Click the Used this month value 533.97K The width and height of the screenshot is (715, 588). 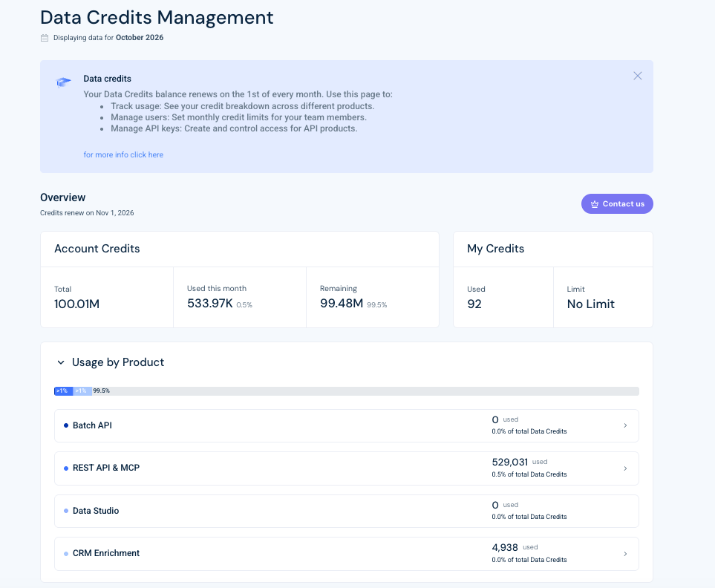click(x=210, y=303)
